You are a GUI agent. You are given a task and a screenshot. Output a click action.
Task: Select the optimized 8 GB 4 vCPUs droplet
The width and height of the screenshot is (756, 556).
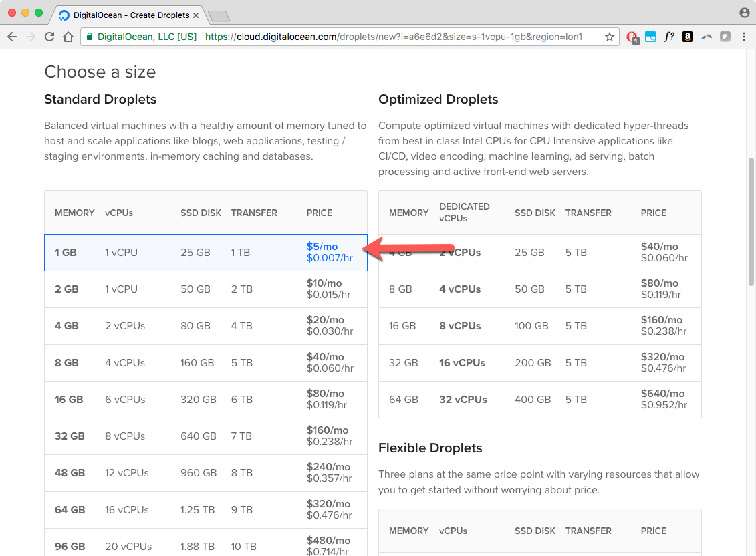click(x=540, y=289)
